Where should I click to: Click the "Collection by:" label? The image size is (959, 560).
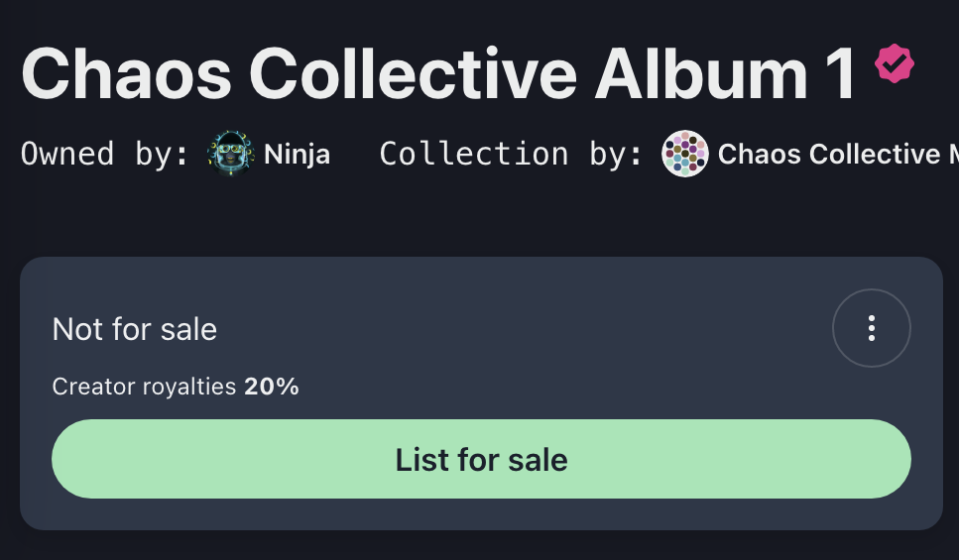(x=512, y=155)
